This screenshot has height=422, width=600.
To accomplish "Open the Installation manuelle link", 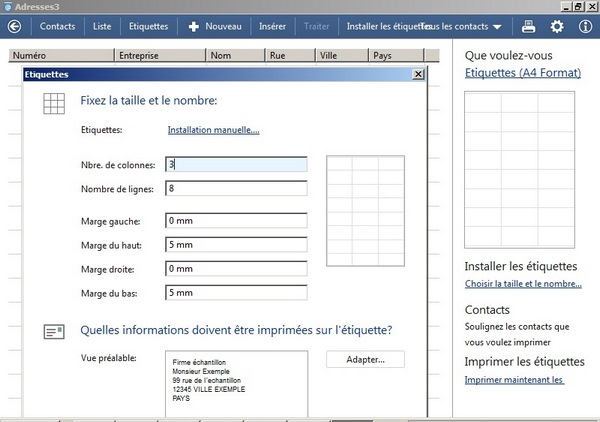I will pyautogui.click(x=214, y=130).
